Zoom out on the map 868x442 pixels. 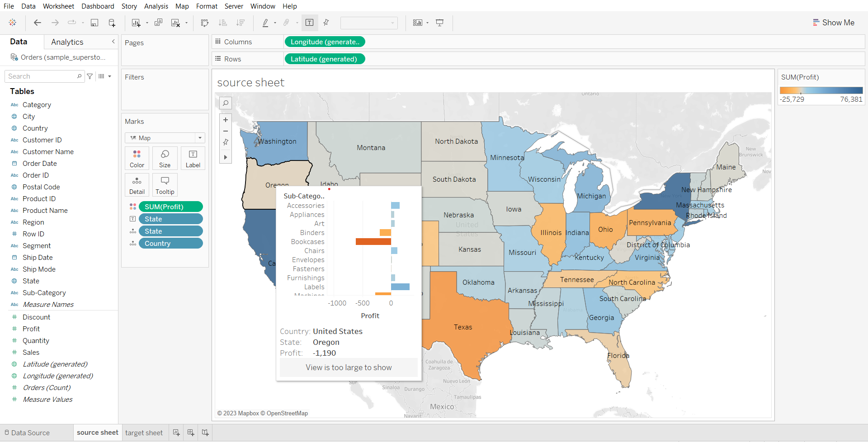(x=225, y=131)
